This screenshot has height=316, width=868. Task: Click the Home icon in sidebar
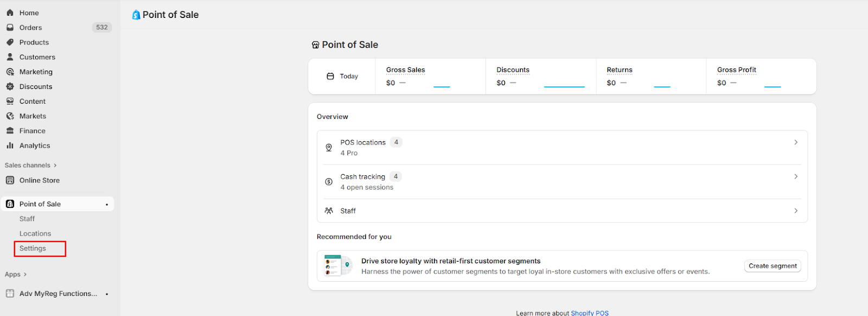click(10, 12)
